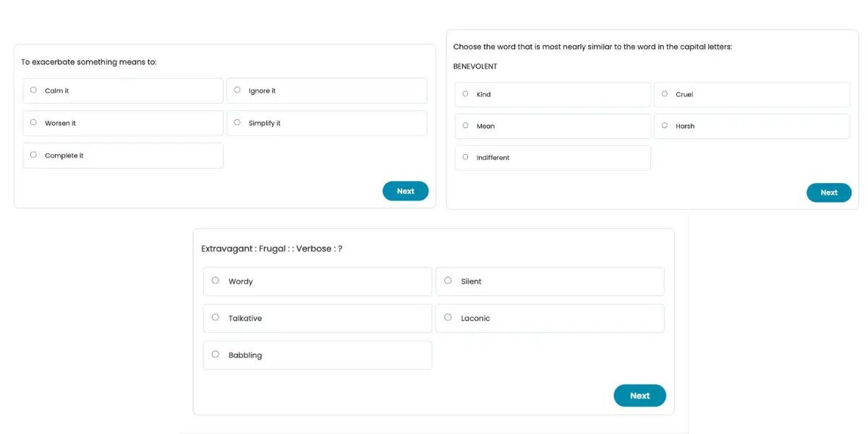868x434 pixels.
Task: Select the 'Harsh' radio button
Action: coord(665,126)
